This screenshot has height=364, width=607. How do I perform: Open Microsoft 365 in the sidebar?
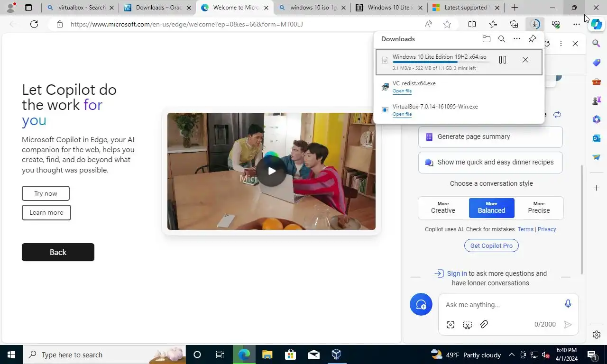(x=597, y=119)
